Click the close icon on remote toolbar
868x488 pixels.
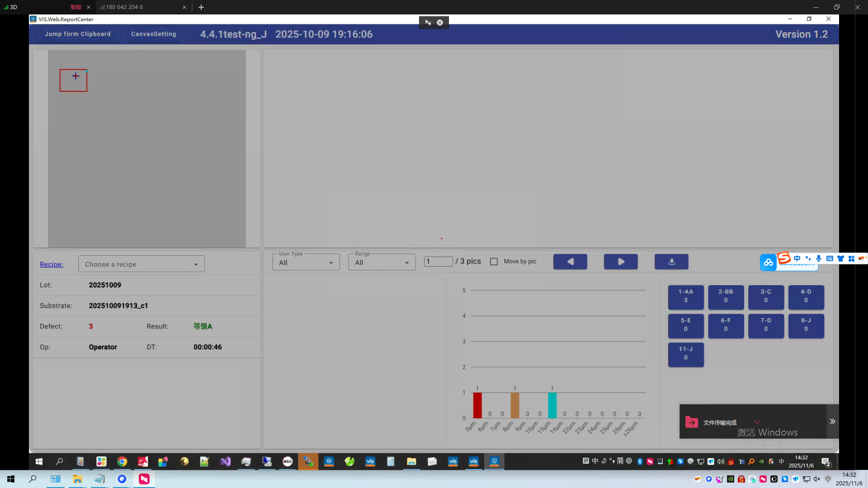pos(440,22)
